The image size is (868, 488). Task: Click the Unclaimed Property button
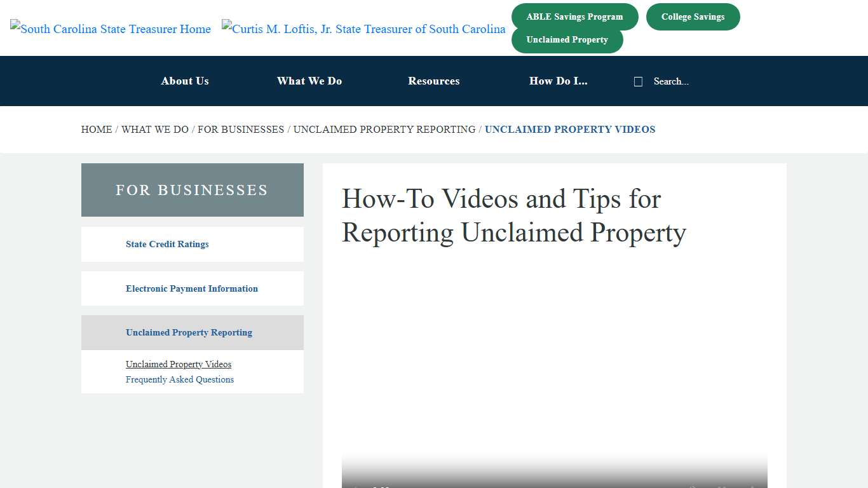coord(567,39)
